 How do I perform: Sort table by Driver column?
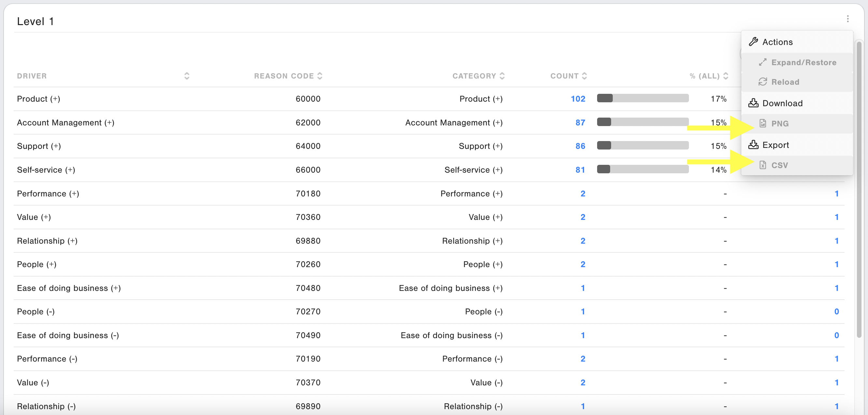187,76
